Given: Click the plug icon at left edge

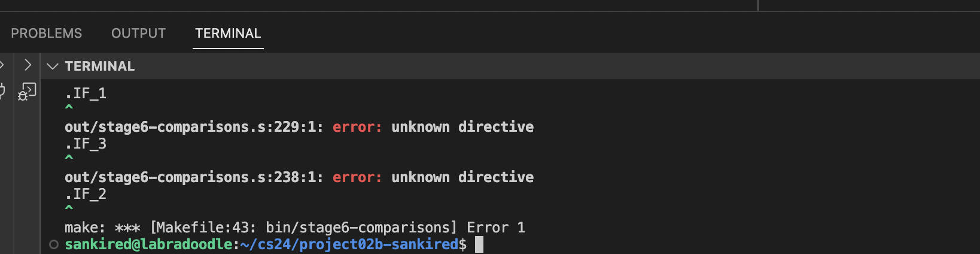Looking at the screenshot, I should coord(2,91).
